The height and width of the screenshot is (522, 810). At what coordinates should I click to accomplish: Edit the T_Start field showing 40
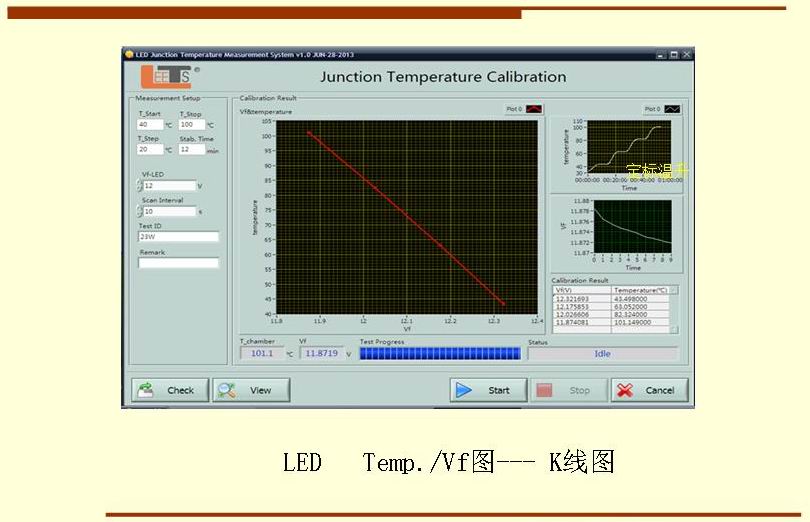click(150, 125)
